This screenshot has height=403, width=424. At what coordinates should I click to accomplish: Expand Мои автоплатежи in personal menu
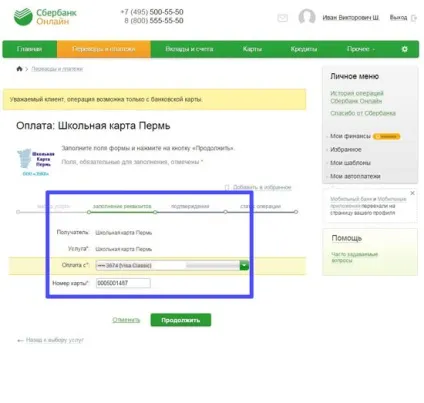(355, 176)
